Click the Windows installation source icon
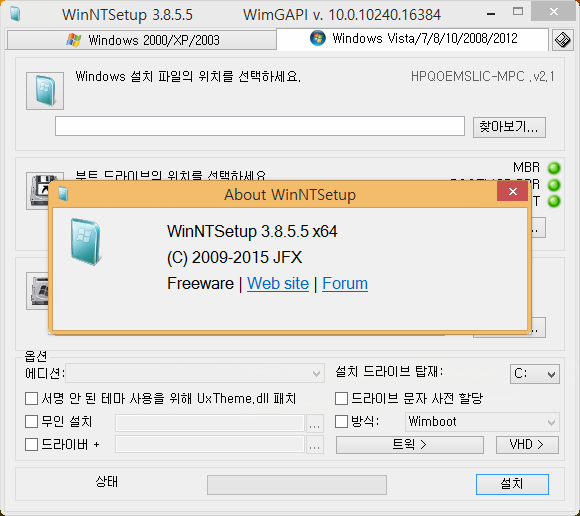580x516 pixels. 45,91
